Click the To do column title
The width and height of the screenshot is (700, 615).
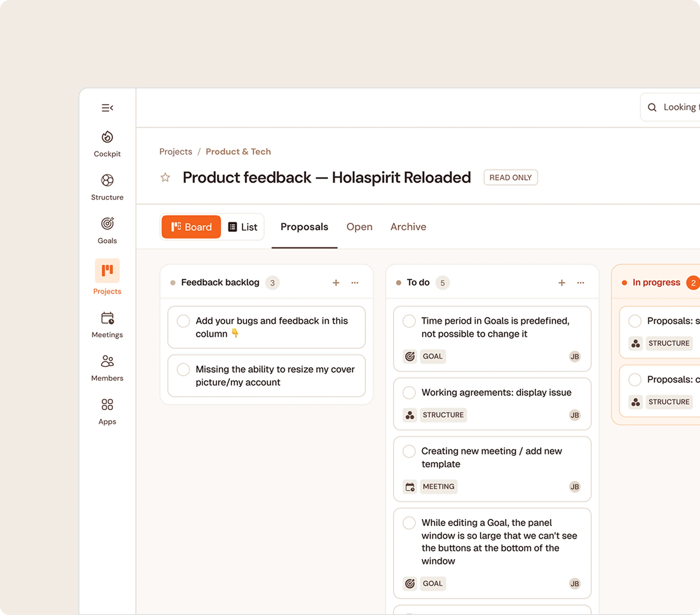point(418,283)
